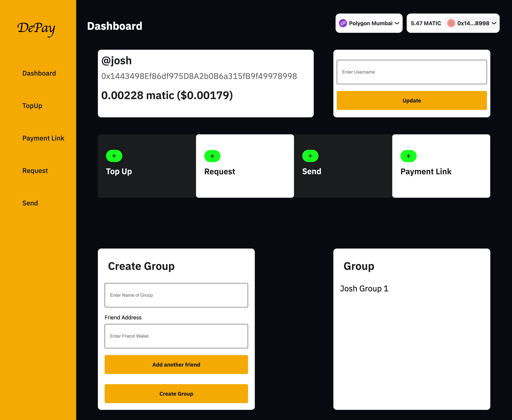Screen dimensions: 512x420
Task: Open Send from the sidebar menu
Action: click(x=30, y=203)
